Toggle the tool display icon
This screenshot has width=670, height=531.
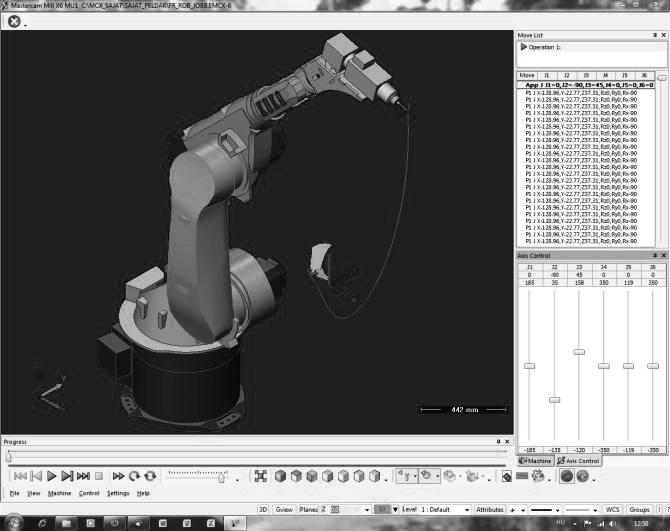(404, 475)
